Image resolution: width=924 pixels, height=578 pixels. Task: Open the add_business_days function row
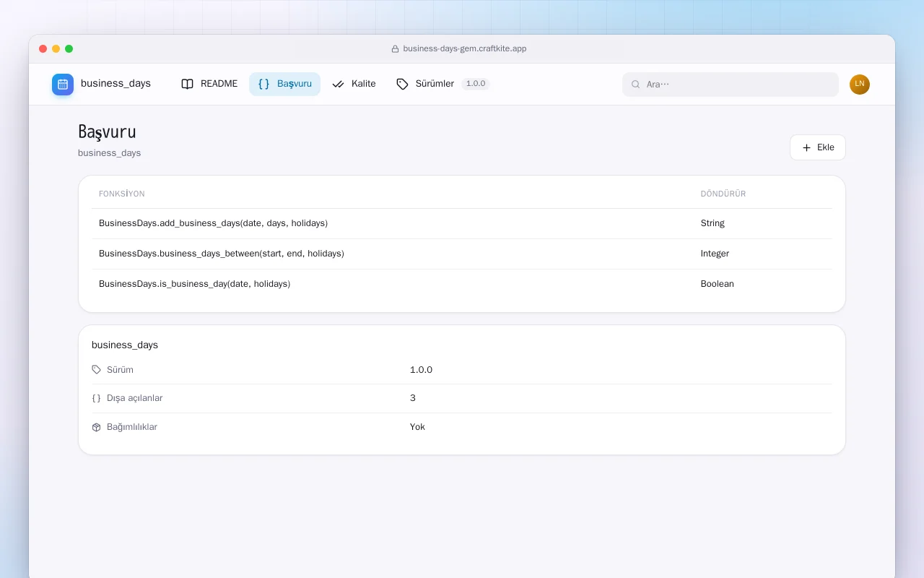pyautogui.click(x=462, y=223)
